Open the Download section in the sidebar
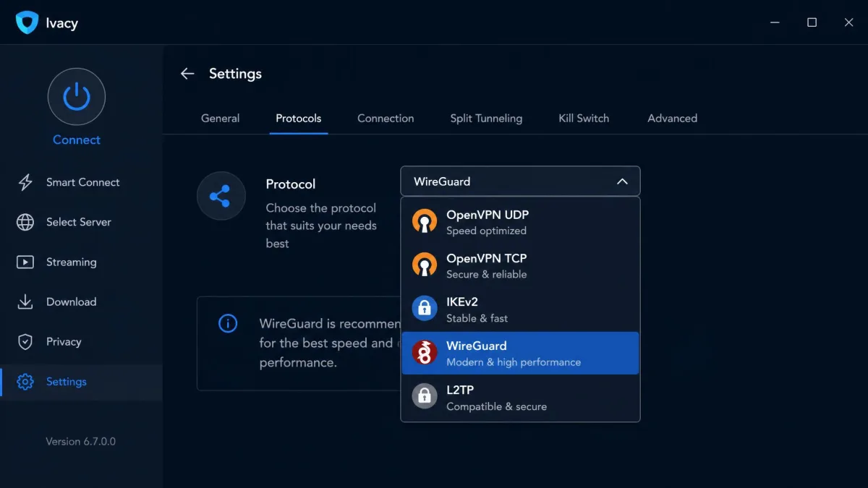This screenshot has width=868, height=488. [81, 301]
